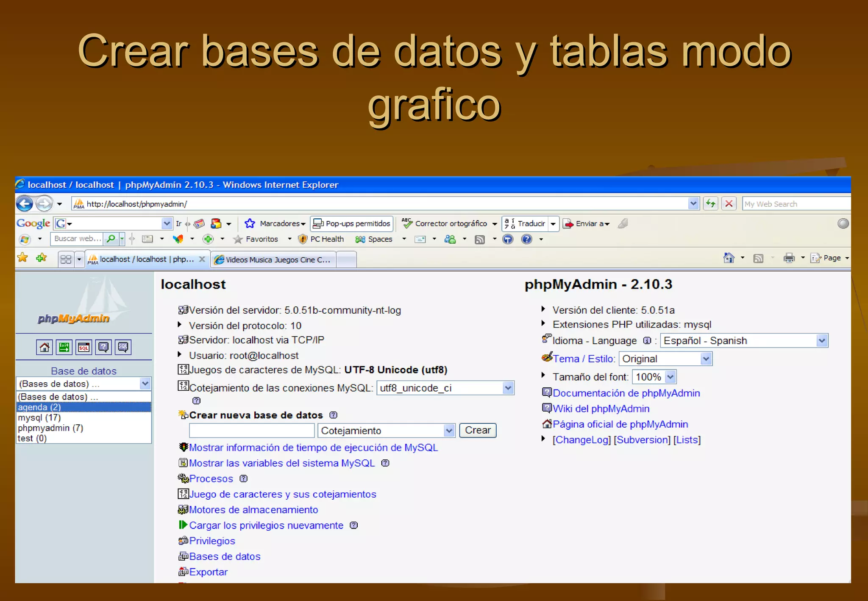The height and width of the screenshot is (601, 868).
Task: Click the Enviar a toolbar button
Action: point(586,223)
